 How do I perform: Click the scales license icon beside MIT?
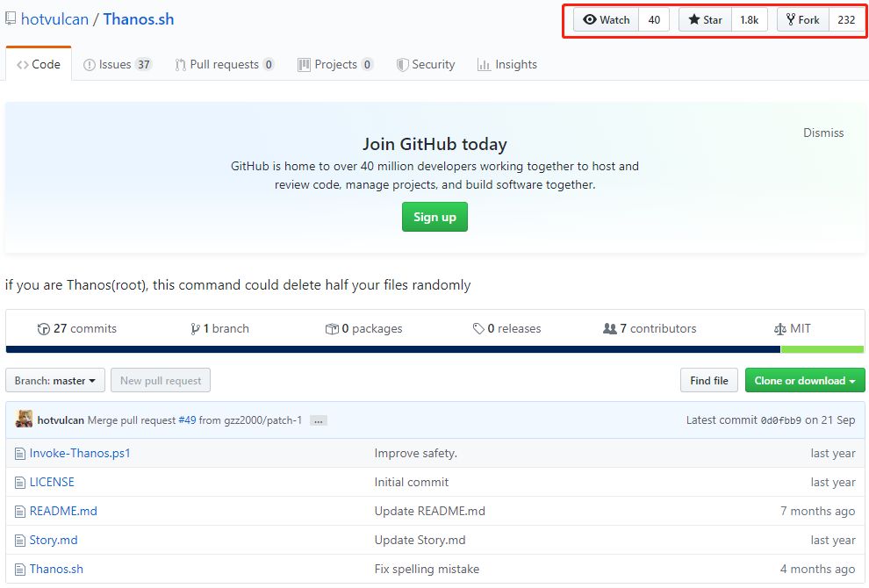pyautogui.click(x=779, y=329)
